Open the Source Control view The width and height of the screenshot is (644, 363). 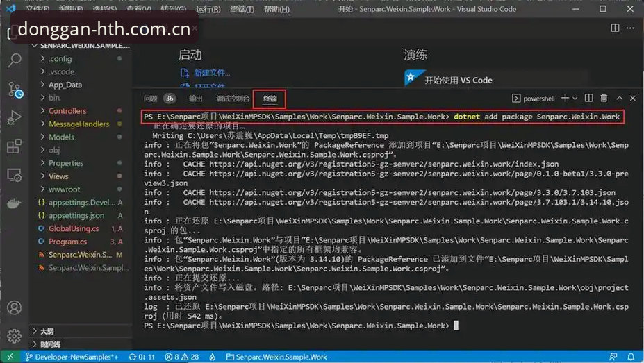click(x=15, y=90)
